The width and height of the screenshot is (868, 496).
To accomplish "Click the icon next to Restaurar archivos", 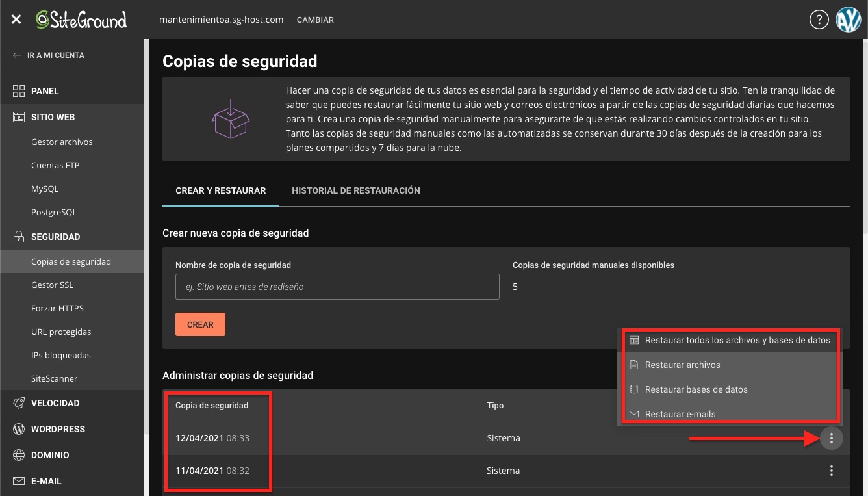I will [634, 365].
